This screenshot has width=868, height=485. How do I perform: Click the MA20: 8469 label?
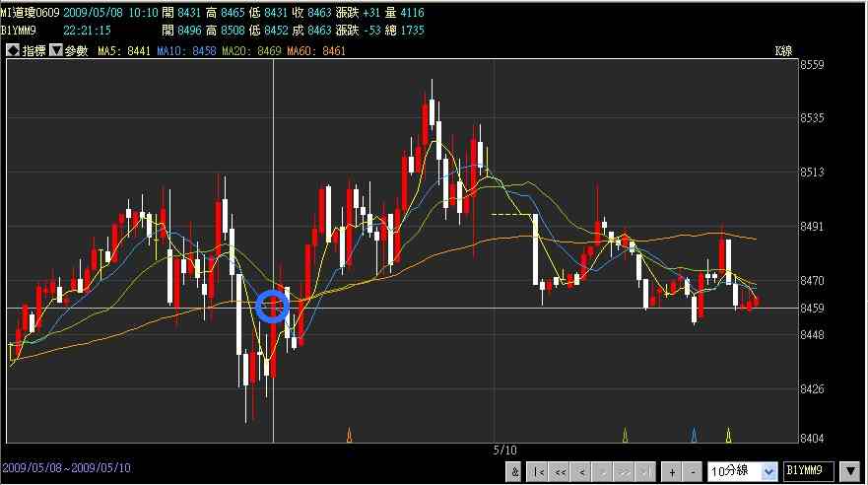point(251,51)
